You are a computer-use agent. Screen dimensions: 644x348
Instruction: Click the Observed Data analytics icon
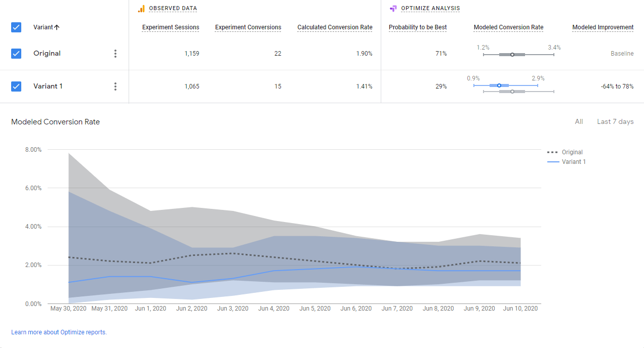[141, 9]
